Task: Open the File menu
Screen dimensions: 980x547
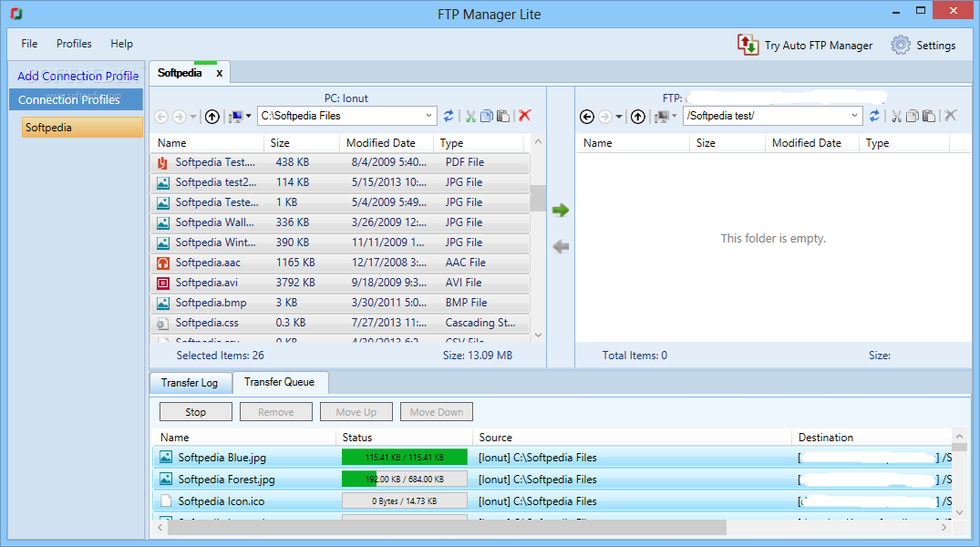Action: (29, 44)
